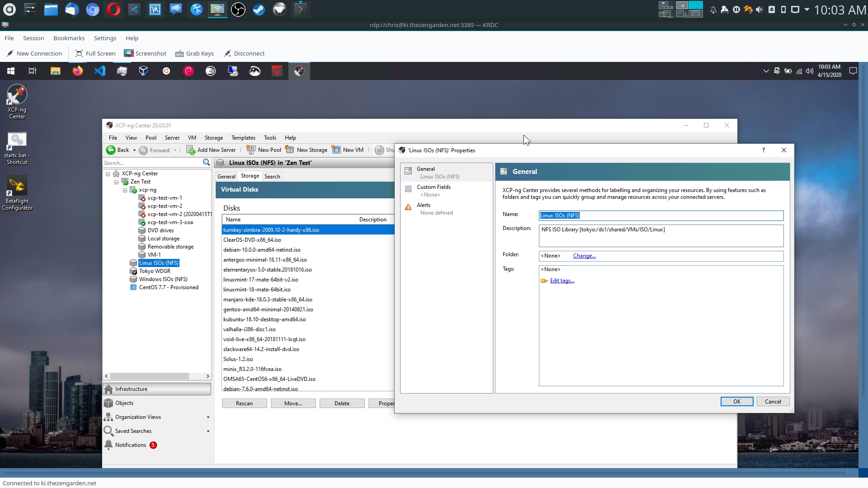The image size is (868, 488).
Task: Click the help question mark in Properties dialog
Action: click(764, 150)
